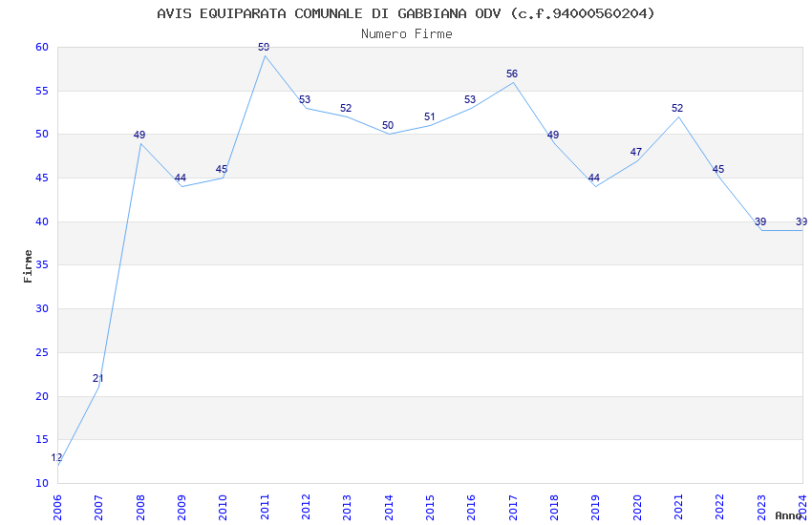The width and height of the screenshot is (812, 525).
Task: Click the peak data value 59 for 2011
Action: [264, 47]
